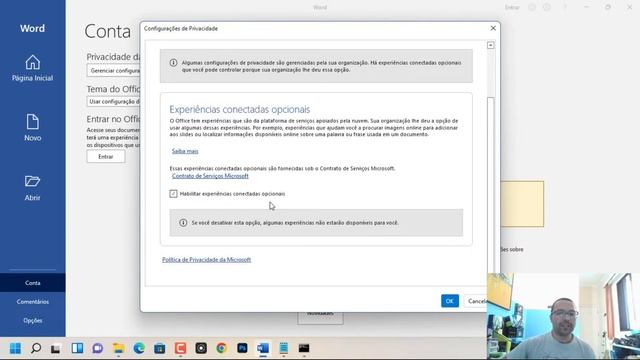Switch to Photoshop on the taskbar

tap(242, 348)
